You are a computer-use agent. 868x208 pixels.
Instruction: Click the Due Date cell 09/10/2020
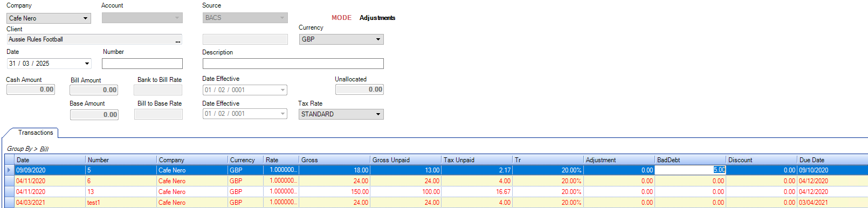(x=832, y=170)
